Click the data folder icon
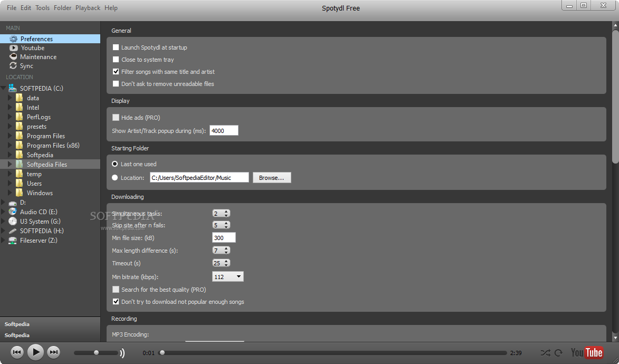 tap(19, 98)
